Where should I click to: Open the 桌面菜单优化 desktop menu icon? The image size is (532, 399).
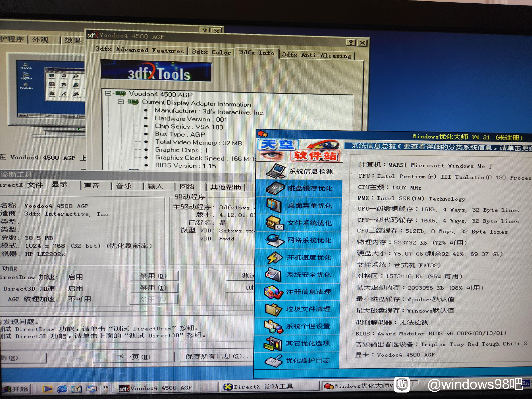click(x=274, y=205)
